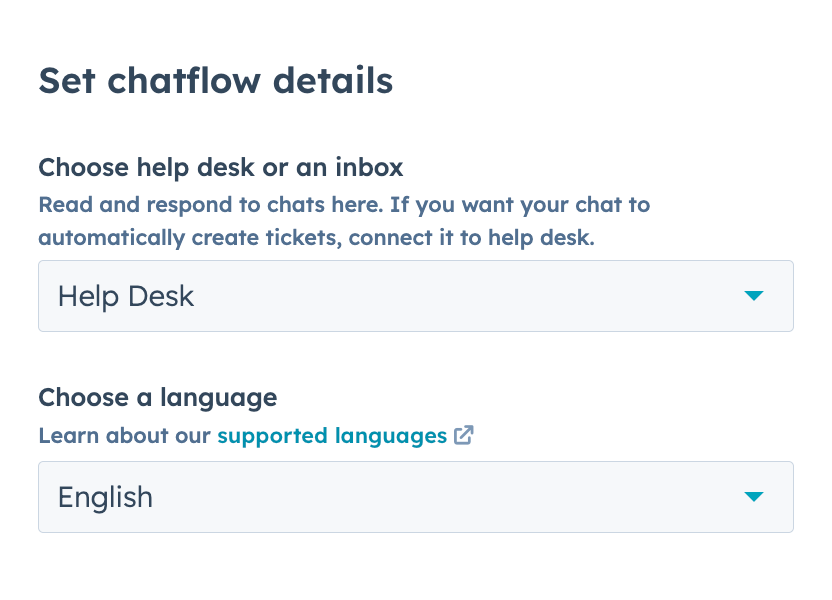Select the small square-arrow icon after supported languages

point(464,435)
